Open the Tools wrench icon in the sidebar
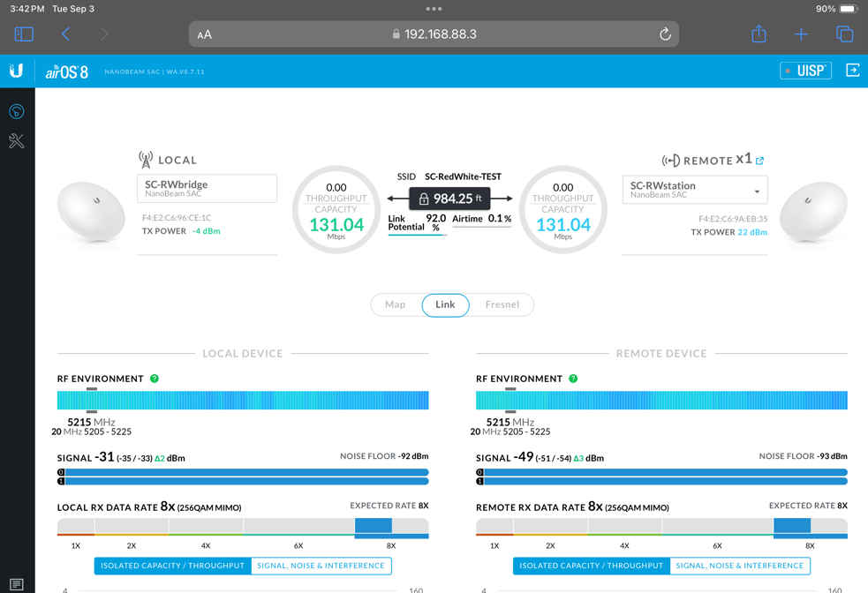 coord(16,140)
